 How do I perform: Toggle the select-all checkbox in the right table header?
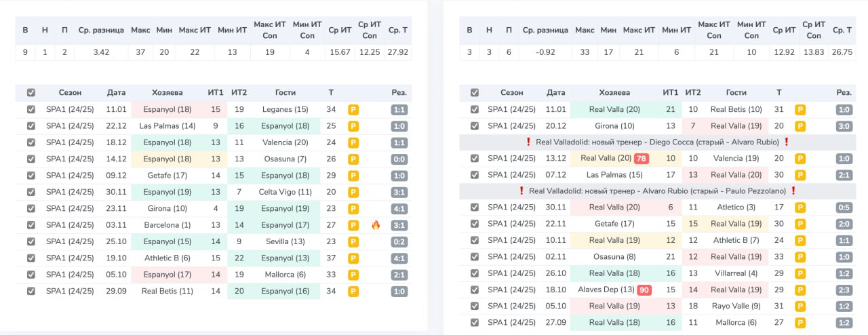pyautogui.click(x=475, y=93)
